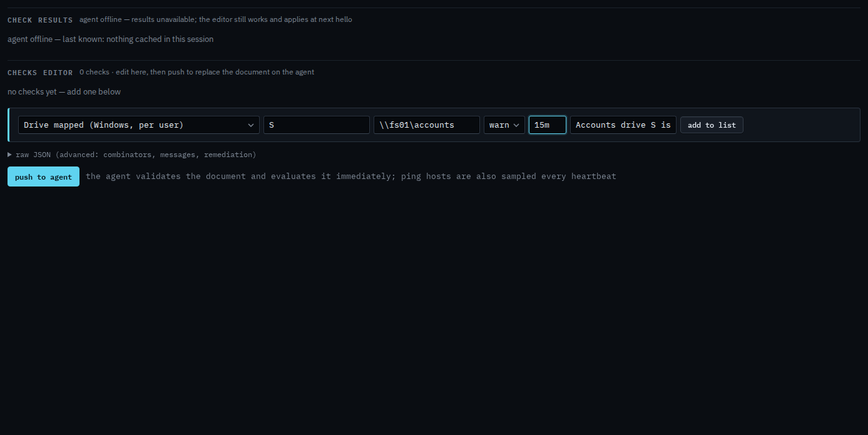Click the 'Accounts drive S is' message field

click(623, 125)
